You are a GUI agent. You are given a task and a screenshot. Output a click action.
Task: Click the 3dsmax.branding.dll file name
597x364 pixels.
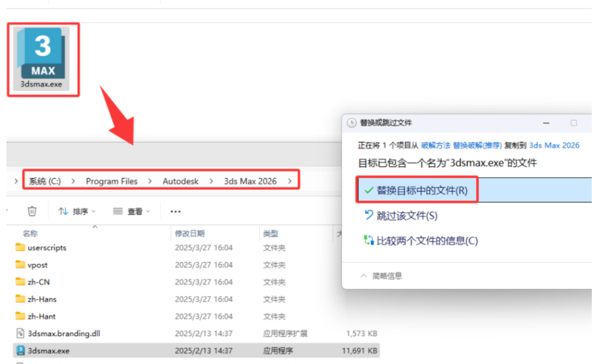click(64, 334)
